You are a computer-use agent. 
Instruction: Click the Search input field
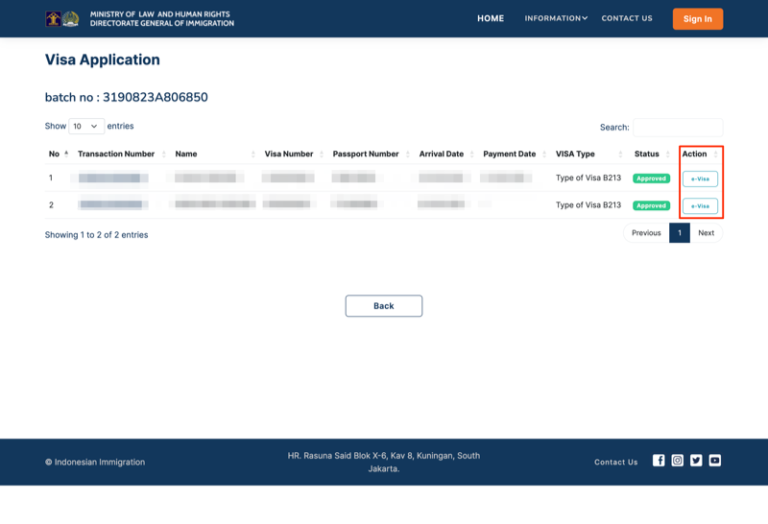pos(677,127)
